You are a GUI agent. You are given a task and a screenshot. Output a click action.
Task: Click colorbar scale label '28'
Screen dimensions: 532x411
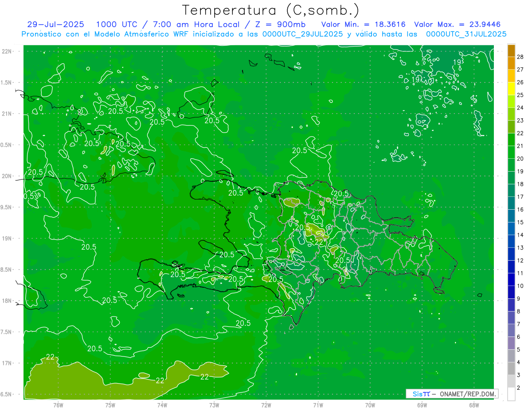click(520, 57)
